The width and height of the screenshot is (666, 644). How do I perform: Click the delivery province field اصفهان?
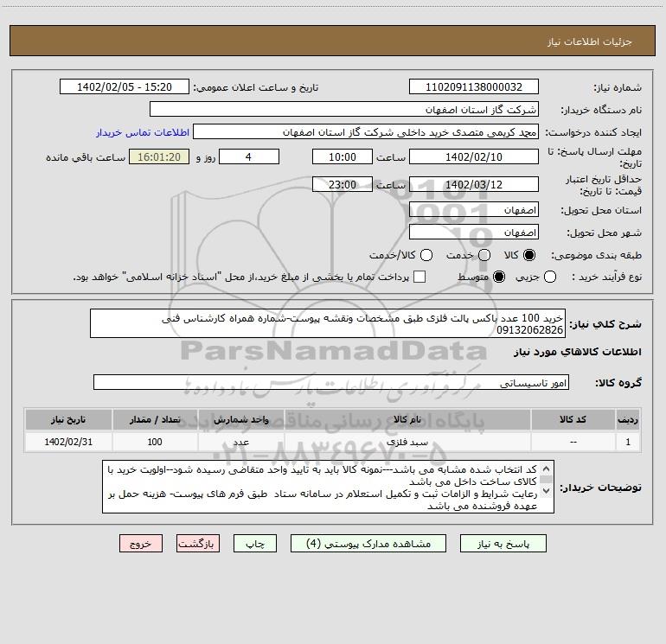point(474,210)
